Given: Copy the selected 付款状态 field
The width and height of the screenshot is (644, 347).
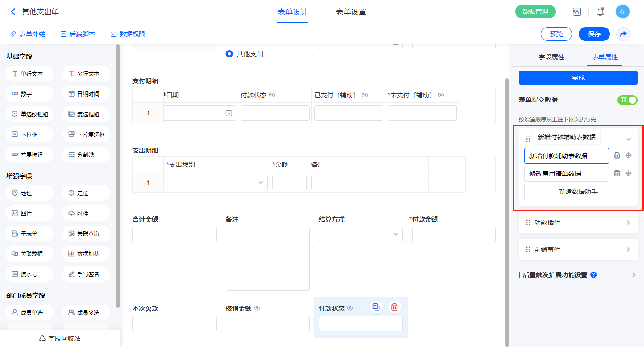Looking at the screenshot, I should tap(376, 307).
